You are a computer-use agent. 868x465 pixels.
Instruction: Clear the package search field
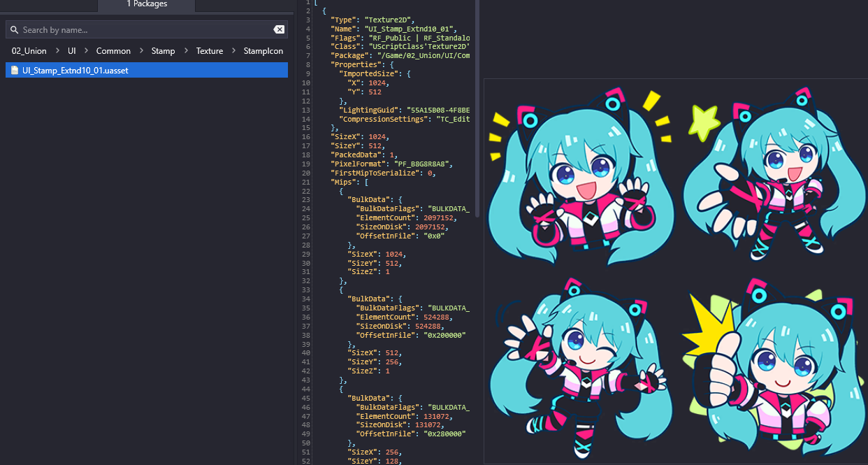(x=279, y=29)
